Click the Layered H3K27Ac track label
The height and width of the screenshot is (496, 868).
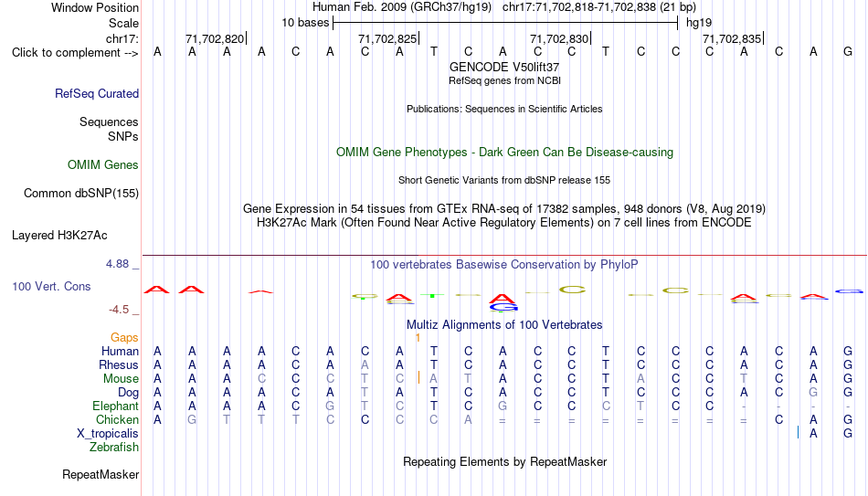pyautogui.click(x=59, y=236)
